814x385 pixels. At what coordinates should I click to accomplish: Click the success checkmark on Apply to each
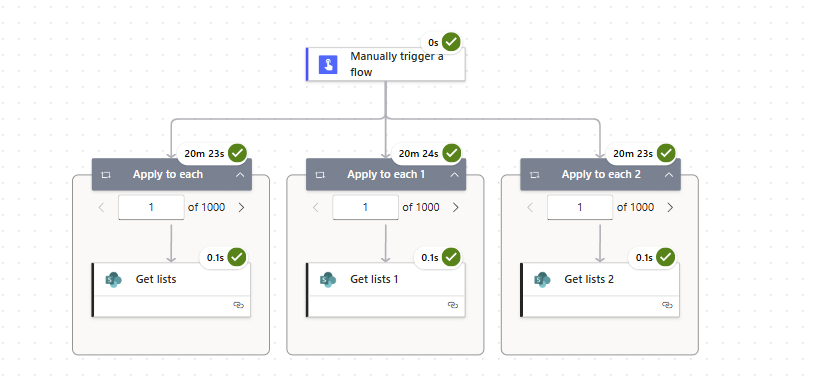pyautogui.click(x=237, y=153)
